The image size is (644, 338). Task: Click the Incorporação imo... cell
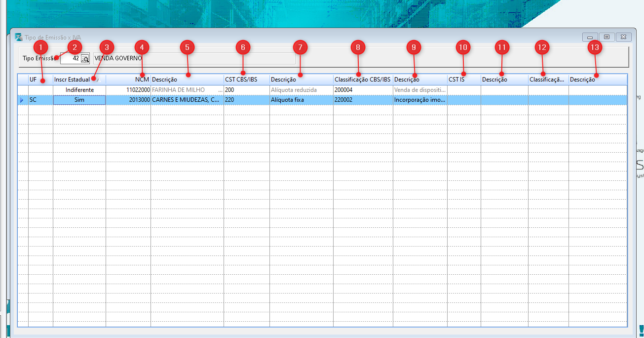(x=420, y=100)
